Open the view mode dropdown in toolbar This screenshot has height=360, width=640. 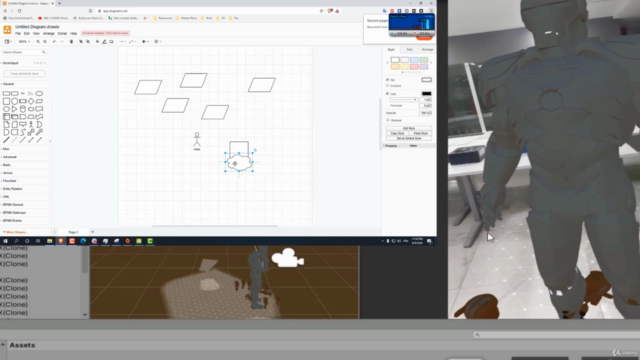pos(8,42)
